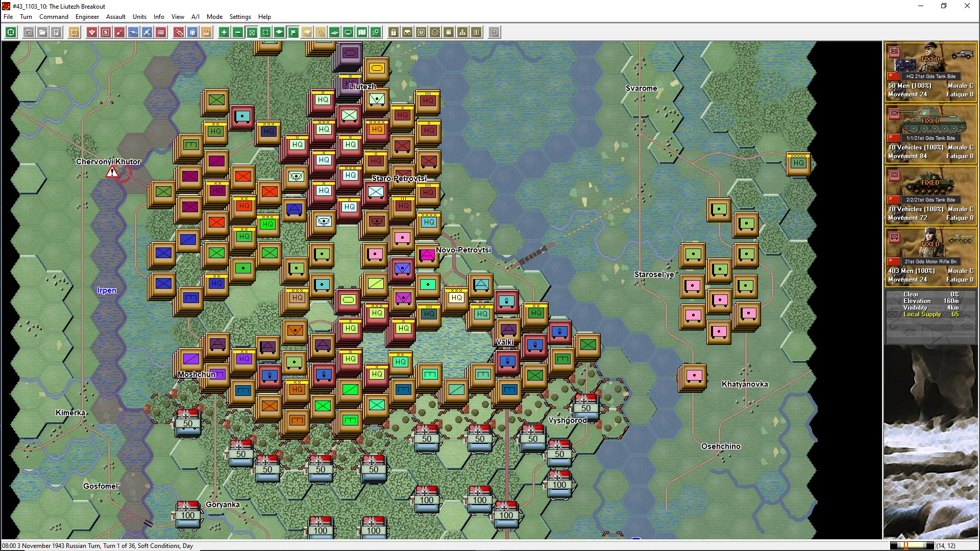The width and height of the screenshot is (980, 551).
Task: Click the red 'S' toolbar icon
Action: click(x=106, y=33)
